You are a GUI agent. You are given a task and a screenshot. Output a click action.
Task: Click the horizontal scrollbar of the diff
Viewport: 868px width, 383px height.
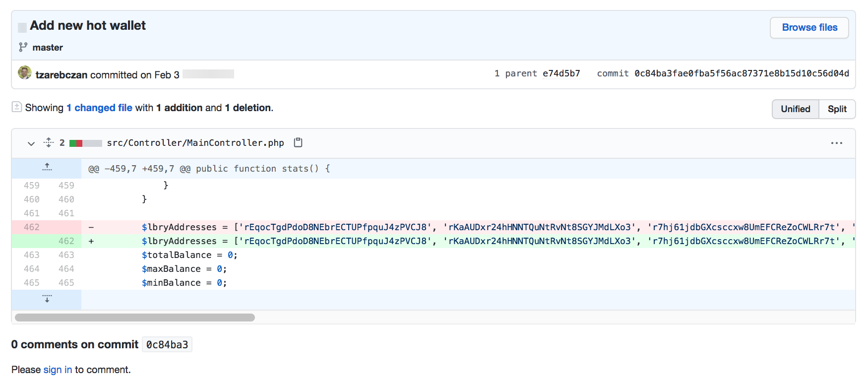pyautogui.click(x=135, y=318)
